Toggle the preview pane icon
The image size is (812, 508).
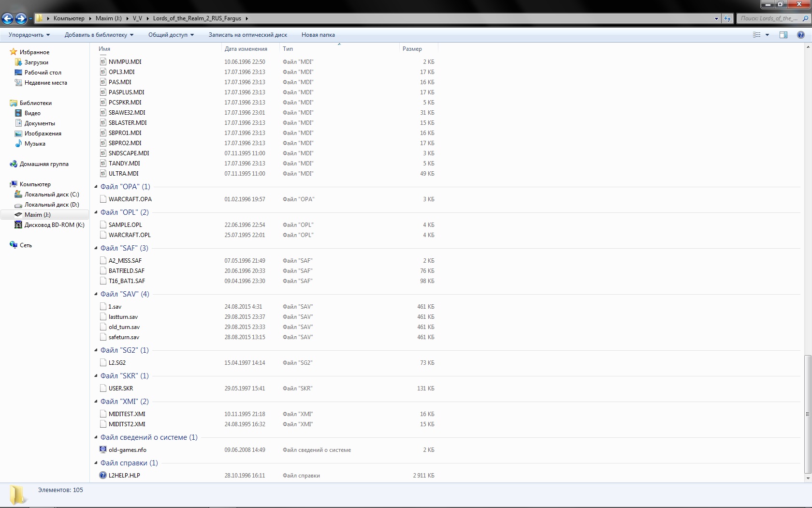(x=783, y=35)
